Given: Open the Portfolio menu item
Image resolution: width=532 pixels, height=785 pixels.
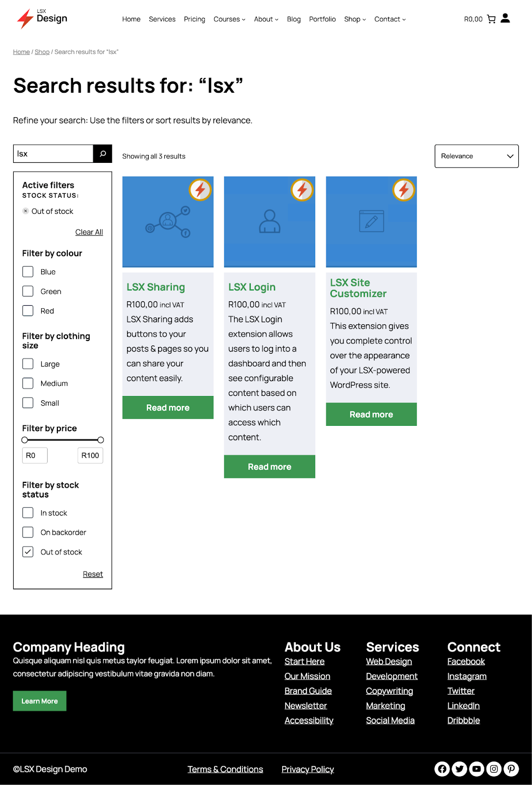Looking at the screenshot, I should tap(322, 19).
